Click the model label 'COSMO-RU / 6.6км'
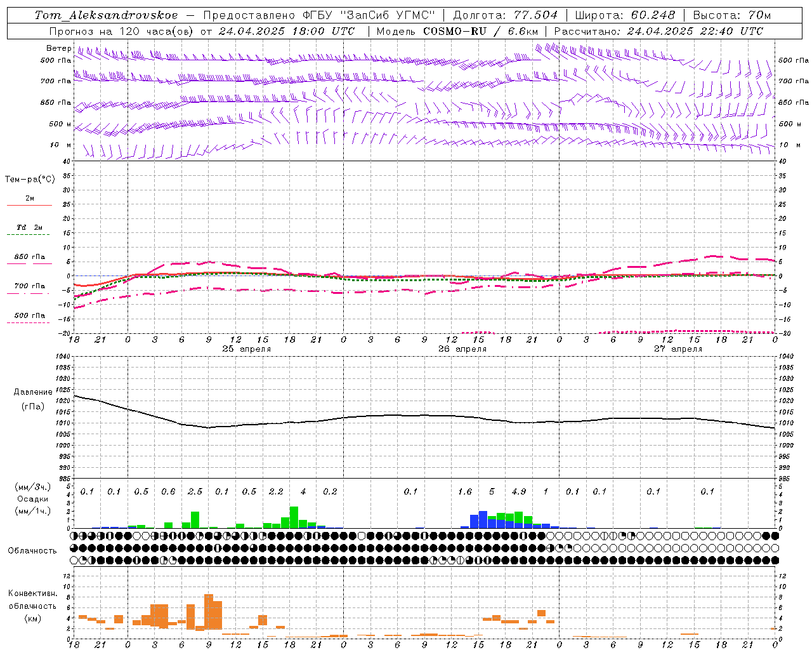 click(x=481, y=31)
